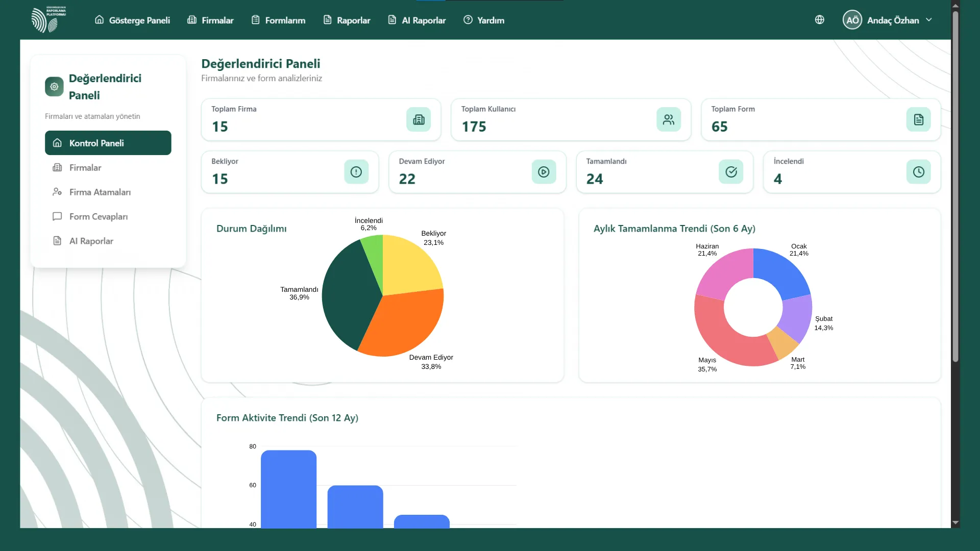The width and height of the screenshot is (980, 551).
Task: Click the globe language icon
Action: [819, 20]
